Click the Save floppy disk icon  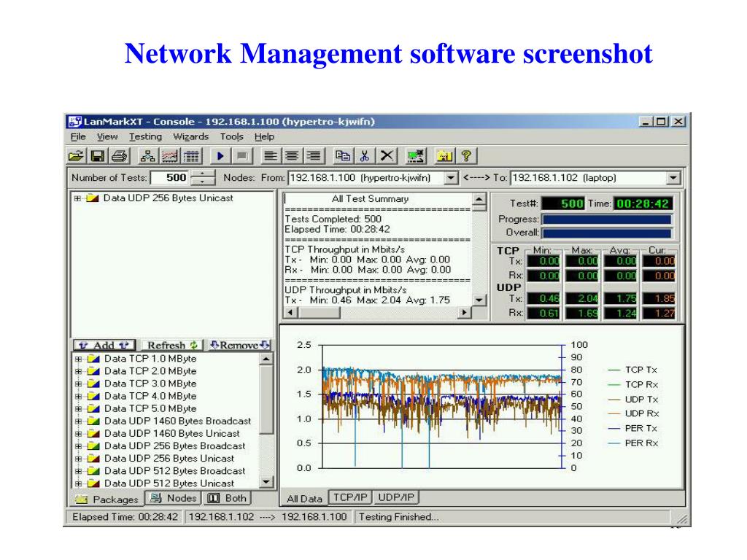[98, 156]
